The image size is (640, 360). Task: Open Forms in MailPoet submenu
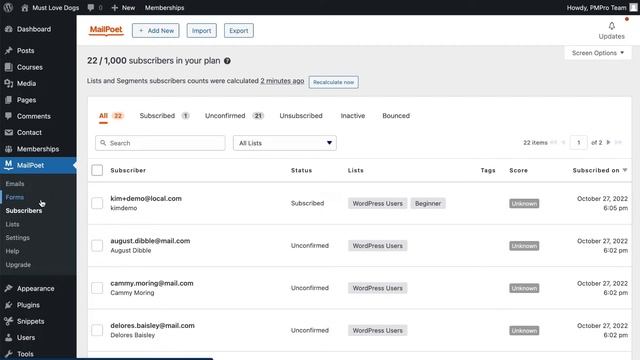tap(15, 197)
